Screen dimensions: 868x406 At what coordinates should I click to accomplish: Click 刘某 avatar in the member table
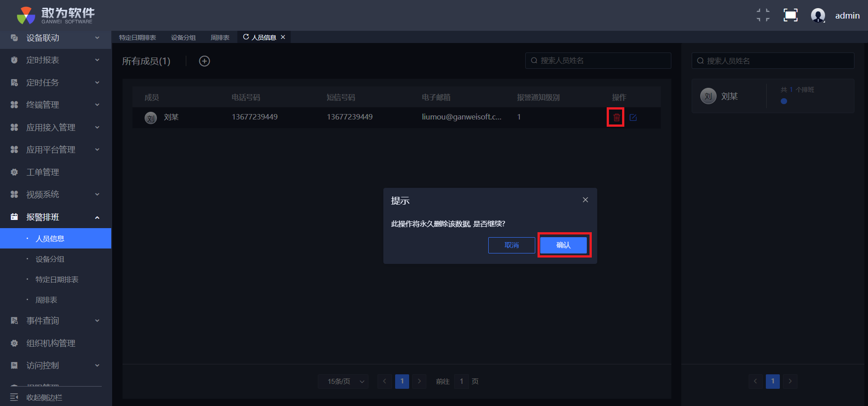pyautogui.click(x=151, y=118)
